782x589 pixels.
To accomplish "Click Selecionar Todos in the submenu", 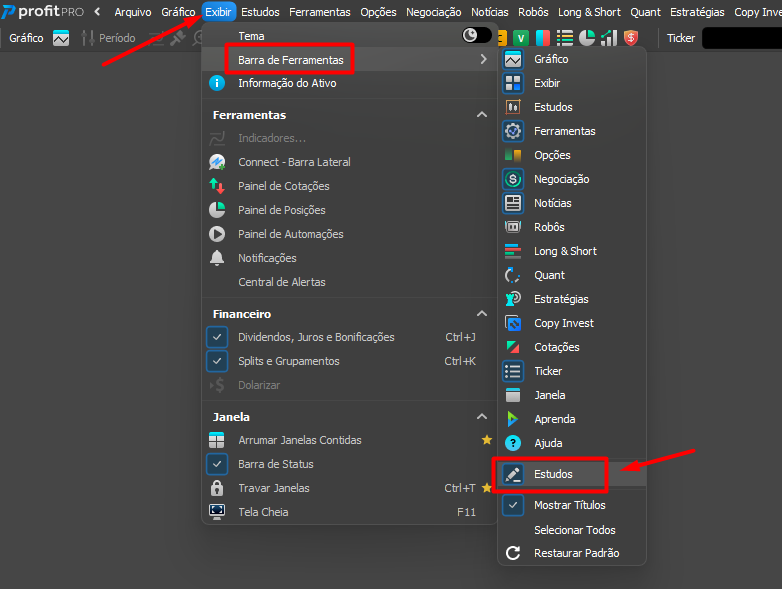I will click(x=575, y=530).
